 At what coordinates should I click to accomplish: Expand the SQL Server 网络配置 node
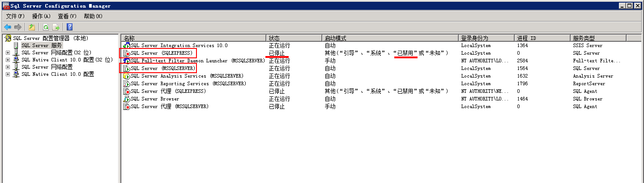pyautogui.click(x=8, y=67)
